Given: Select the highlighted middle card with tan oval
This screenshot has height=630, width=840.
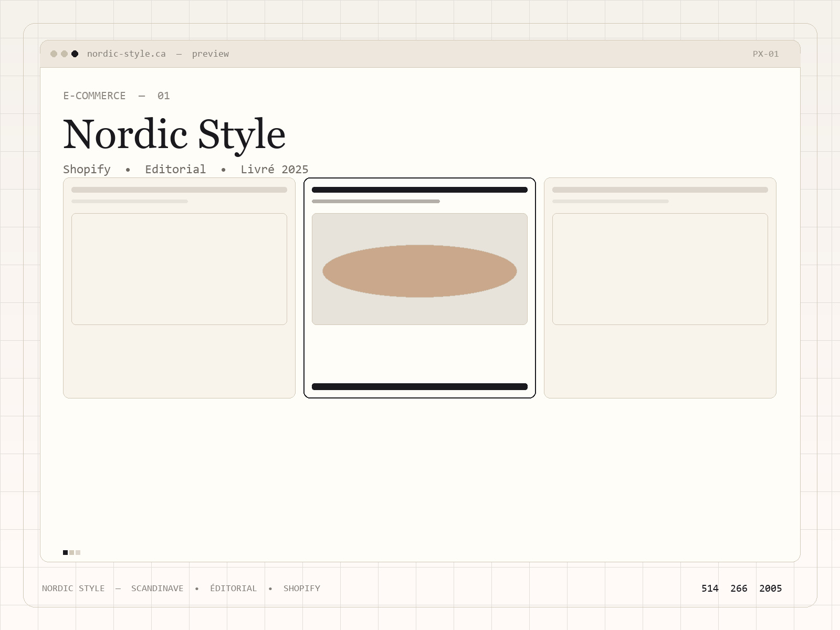Looking at the screenshot, I should point(419,288).
